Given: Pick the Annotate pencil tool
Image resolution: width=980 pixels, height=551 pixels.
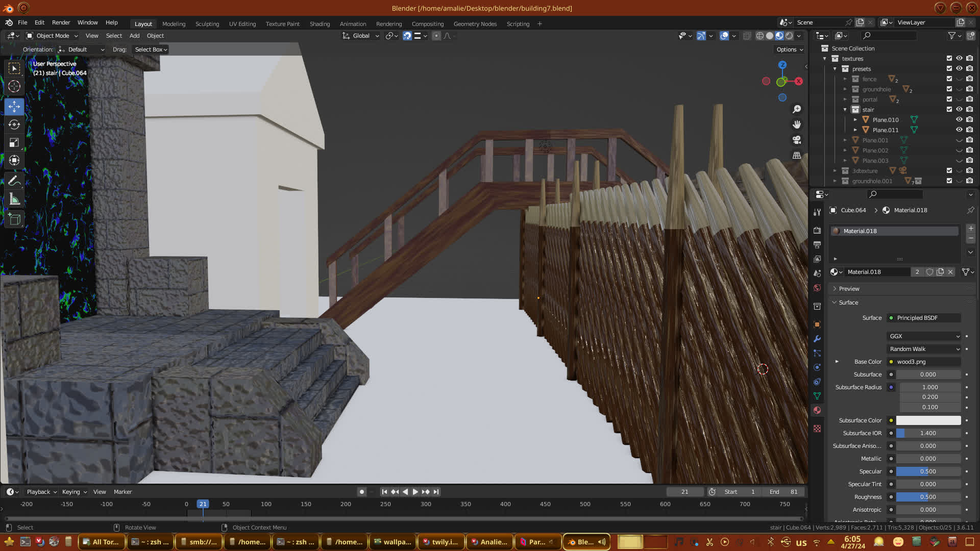Looking at the screenshot, I should click(14, 181).
